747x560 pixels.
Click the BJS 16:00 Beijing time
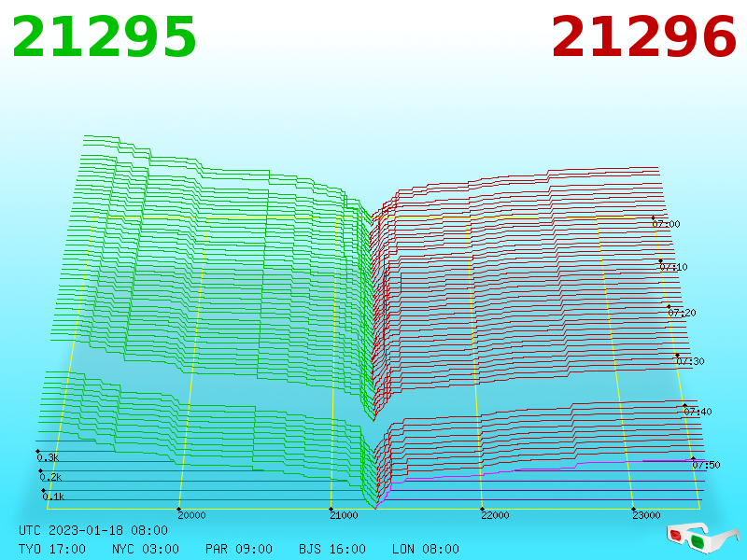click(x=332, y=549)
